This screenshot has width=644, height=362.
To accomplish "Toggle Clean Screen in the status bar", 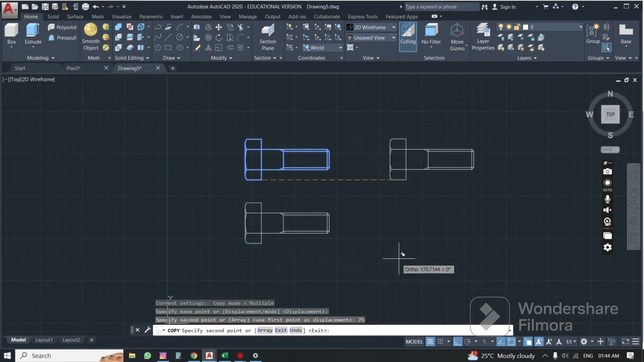I will 625,341.
